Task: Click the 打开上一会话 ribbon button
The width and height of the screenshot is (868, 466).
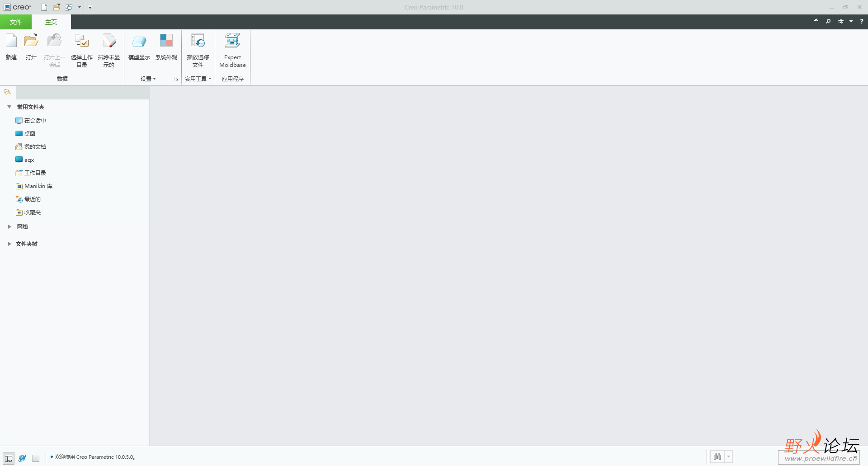Action: 55,51
